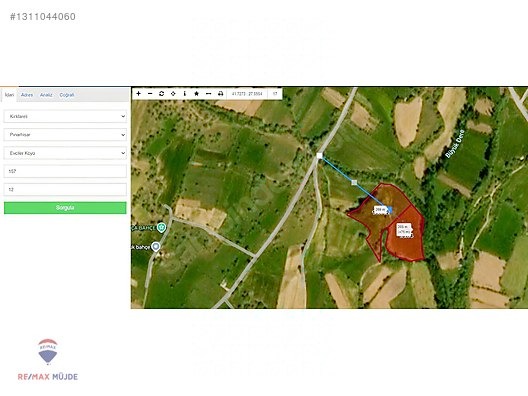Click the teal garden marker pin on map
Viewport: 528px width, 396px height.
tap(162, 228)
